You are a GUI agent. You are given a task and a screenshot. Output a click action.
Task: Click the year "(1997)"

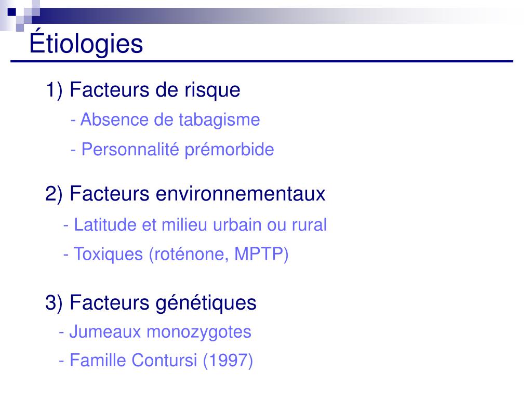(228, 360)
